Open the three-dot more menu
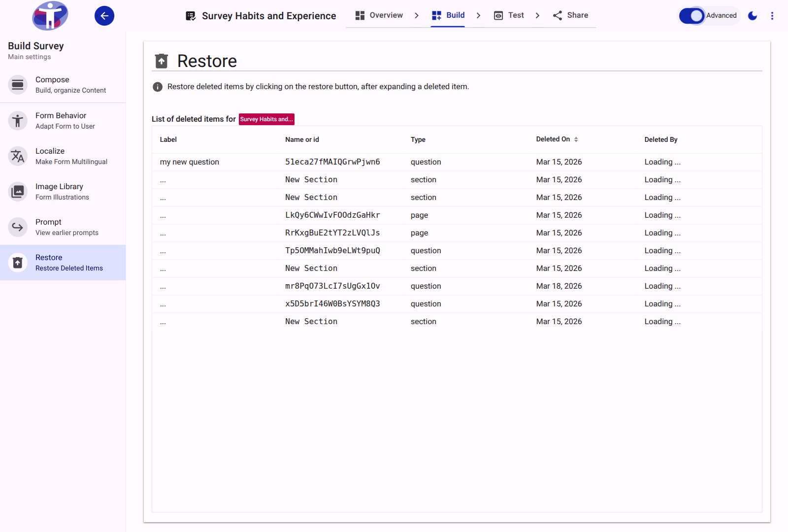Image resolution: width=788 pixels, height=532 pixels. pos(772,16)
